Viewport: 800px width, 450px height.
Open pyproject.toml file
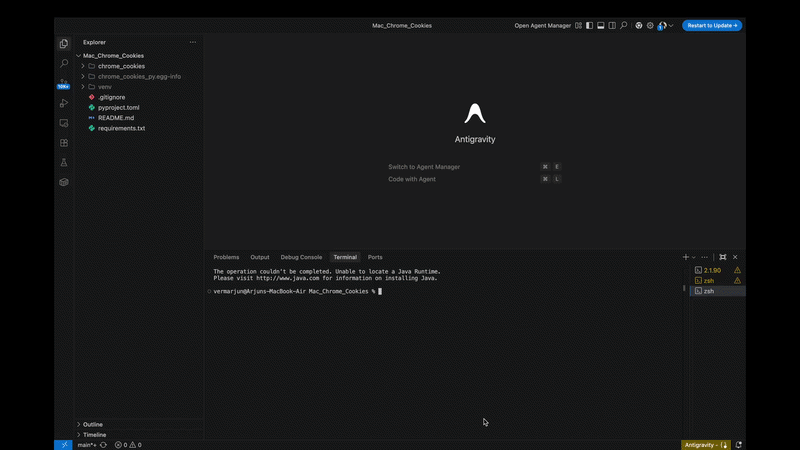click(x=118, y=108)
